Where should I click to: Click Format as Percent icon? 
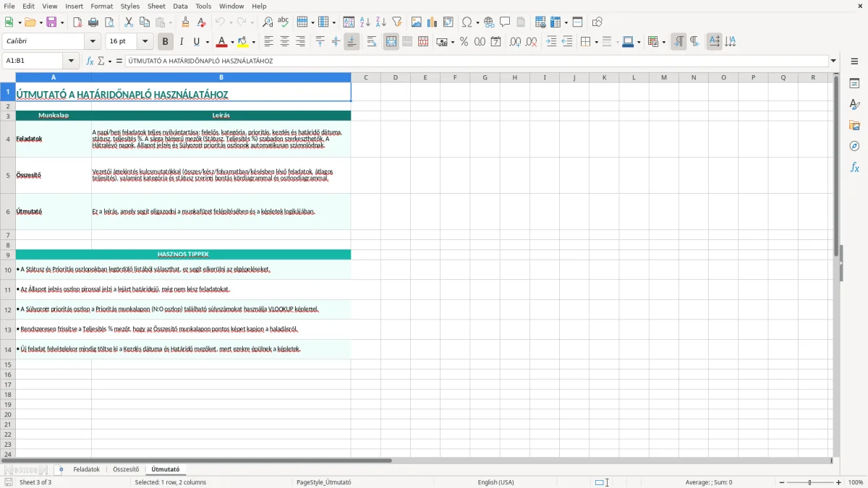pyautogui.click(x=464, y=42)
